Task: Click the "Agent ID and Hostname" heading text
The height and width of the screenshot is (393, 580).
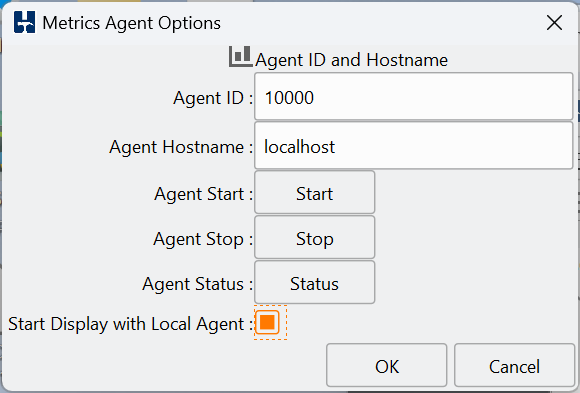Action: [351, 60]
